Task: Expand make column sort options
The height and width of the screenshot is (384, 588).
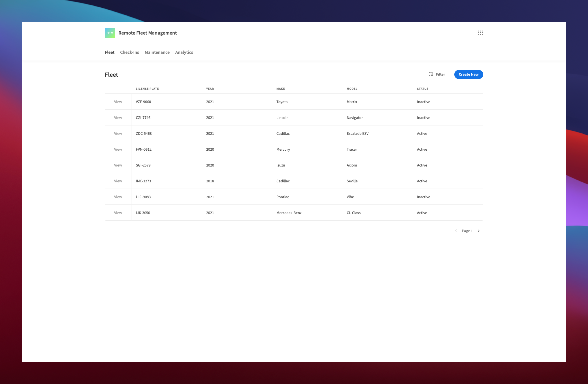Action: click(280, 89)
